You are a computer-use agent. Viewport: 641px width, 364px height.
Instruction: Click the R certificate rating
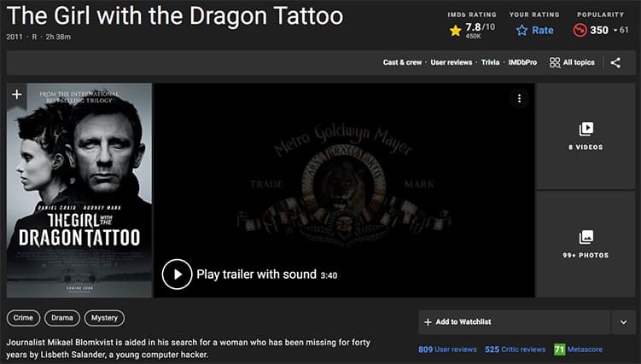(x=34, y=37)
